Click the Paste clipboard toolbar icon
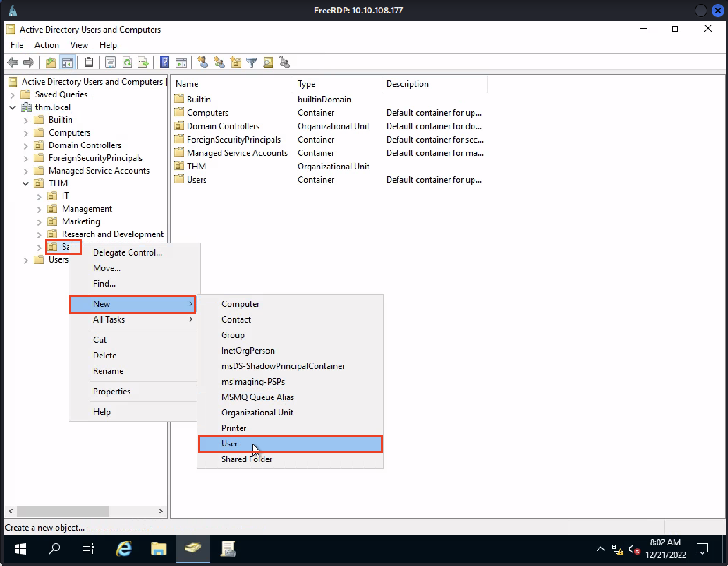 click(x=89, y=62)
